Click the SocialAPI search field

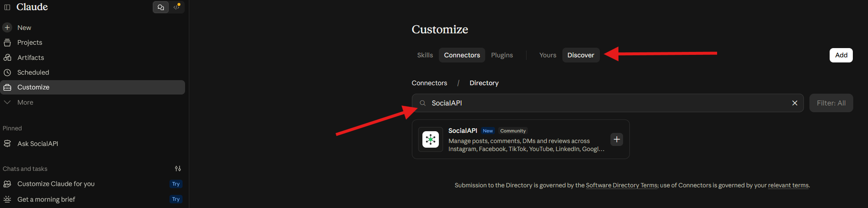[607, 103]
